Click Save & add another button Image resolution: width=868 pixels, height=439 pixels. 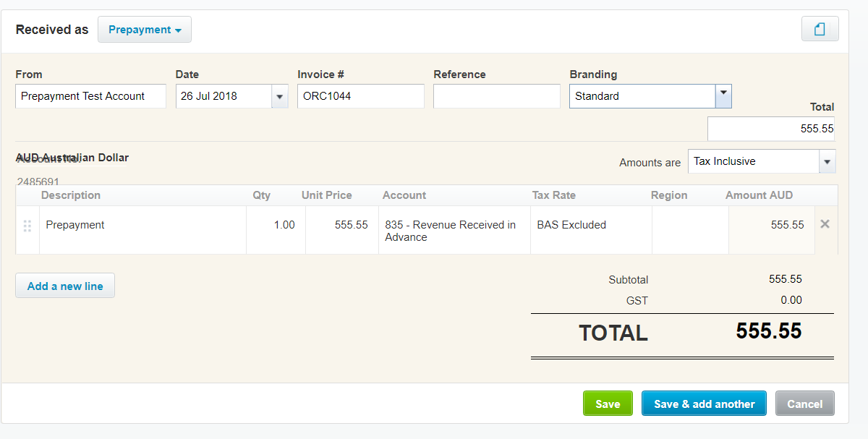[x=704, y=404]
